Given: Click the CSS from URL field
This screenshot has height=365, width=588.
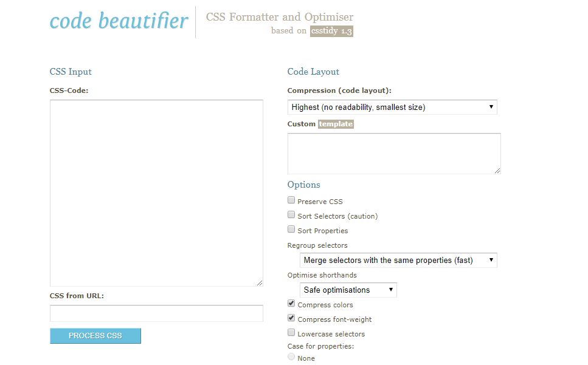Looking at the screenshot, I should 156,313.
